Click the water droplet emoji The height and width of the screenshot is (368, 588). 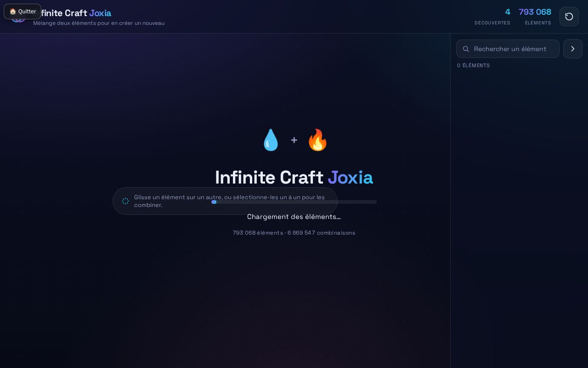(271, 140)
